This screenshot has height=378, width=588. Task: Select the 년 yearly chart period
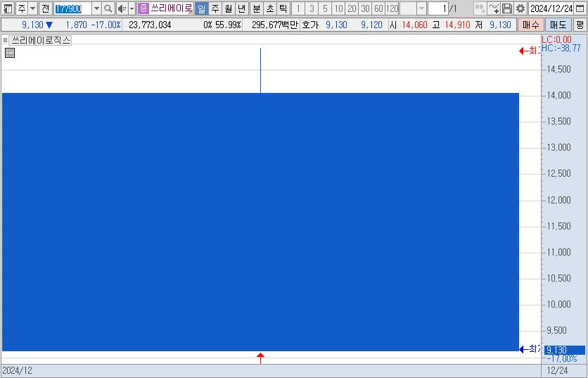pos(241,8)
